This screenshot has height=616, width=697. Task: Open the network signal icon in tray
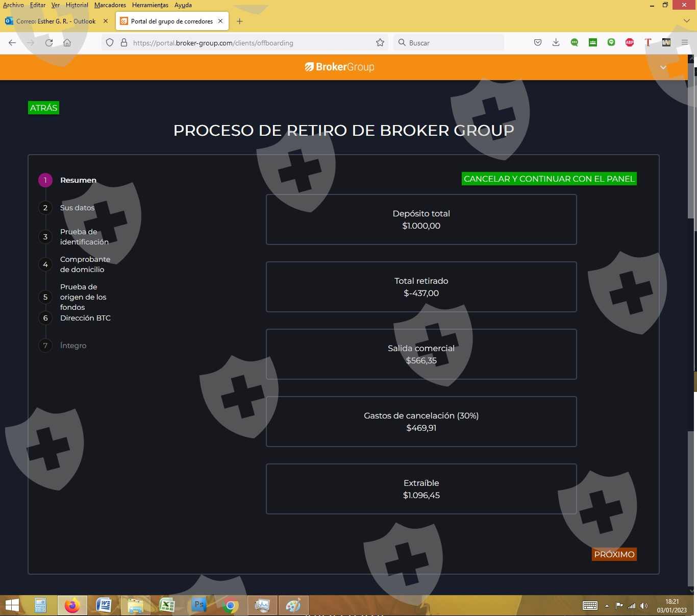(632, 606)
